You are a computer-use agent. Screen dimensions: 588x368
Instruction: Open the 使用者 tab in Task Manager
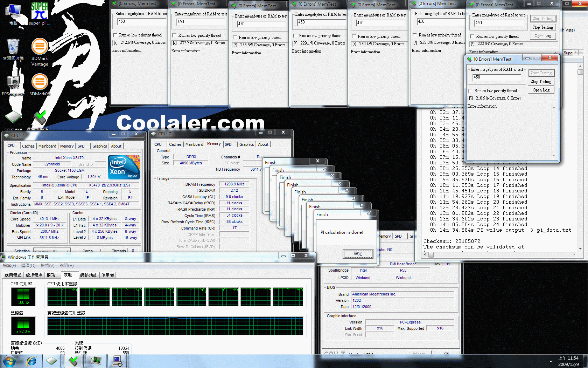(x=108, y=275)
